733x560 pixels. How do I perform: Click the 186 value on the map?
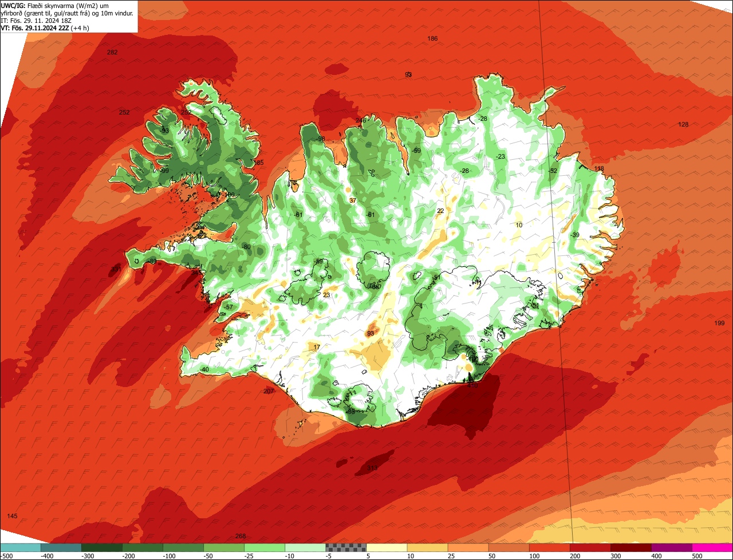click(x=432, y=38)
